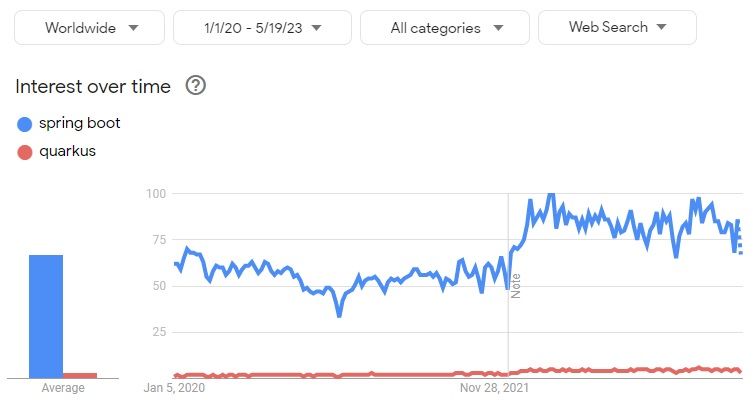Viewport: 753px width, 405px height.
Task: Open the Web Search type dropdown
Action: (617, 27)
